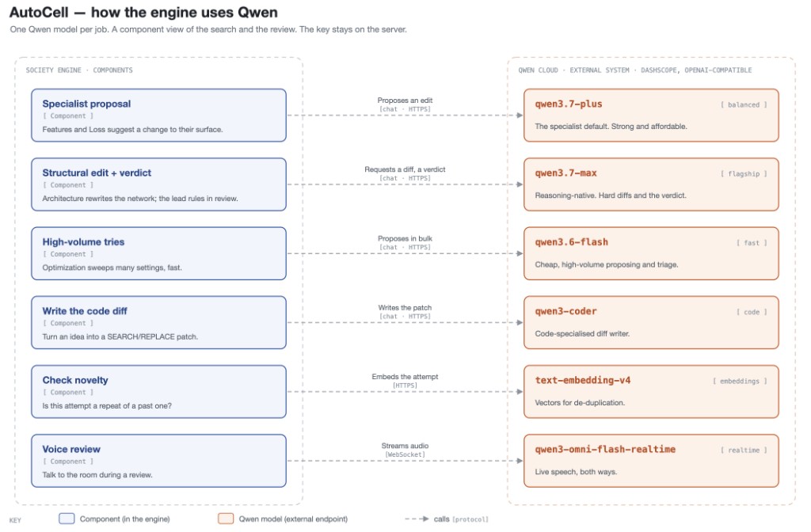Click the [ fast ] tag
This screenshot has height=532, width=811.
coord(752,243)
